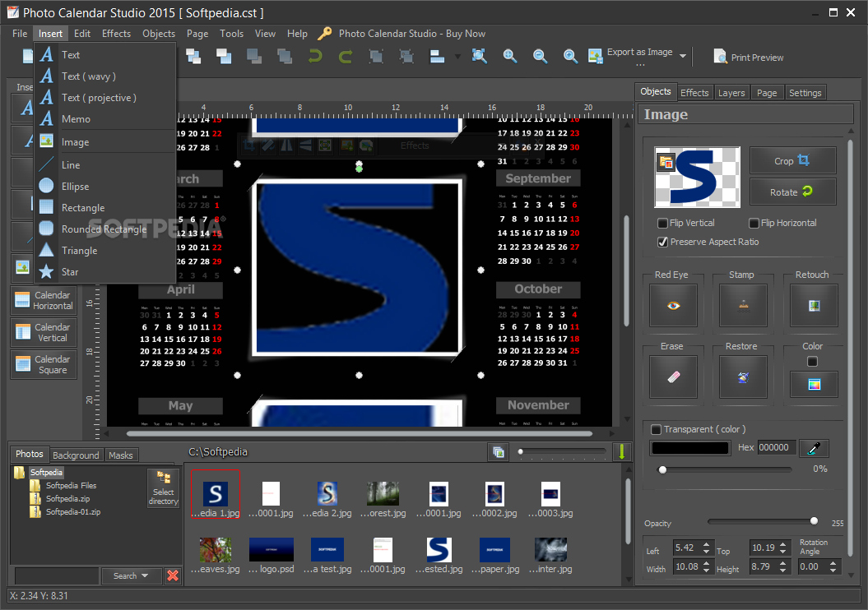The height and width of the screenshot is (610, 868).
Task: Pick color with the eyedropper tool
Action: [x=814, y=448]
